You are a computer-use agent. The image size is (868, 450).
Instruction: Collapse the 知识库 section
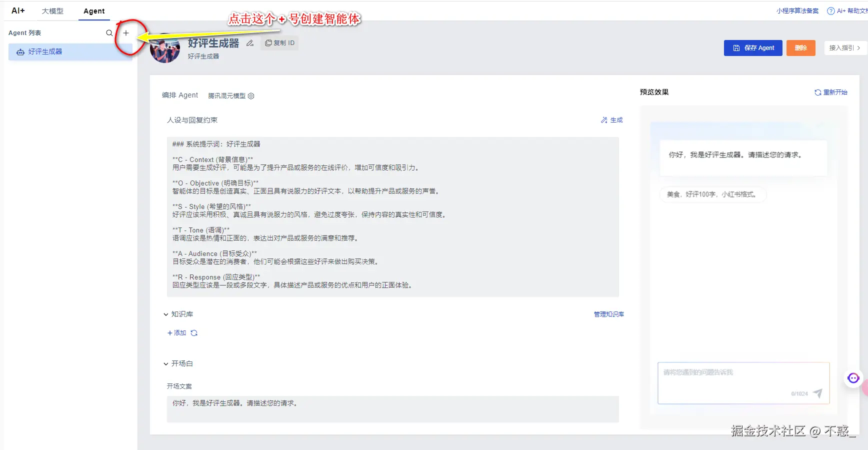(166, 314)
